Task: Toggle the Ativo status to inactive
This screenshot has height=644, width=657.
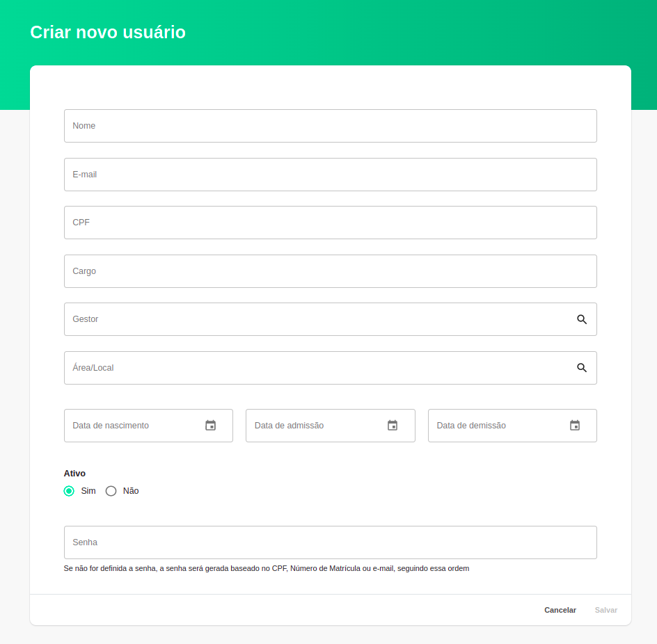Action: pos(111,490)
